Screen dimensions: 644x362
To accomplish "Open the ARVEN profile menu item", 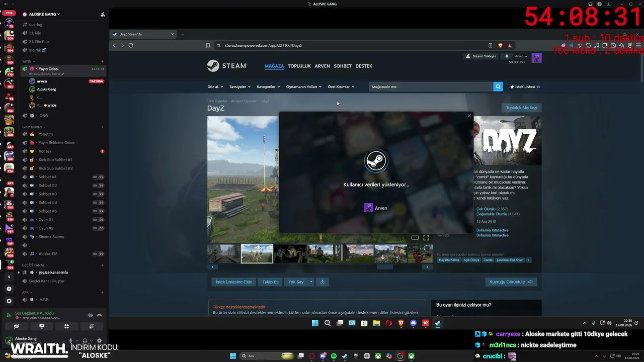I will [x=323, y=66].
